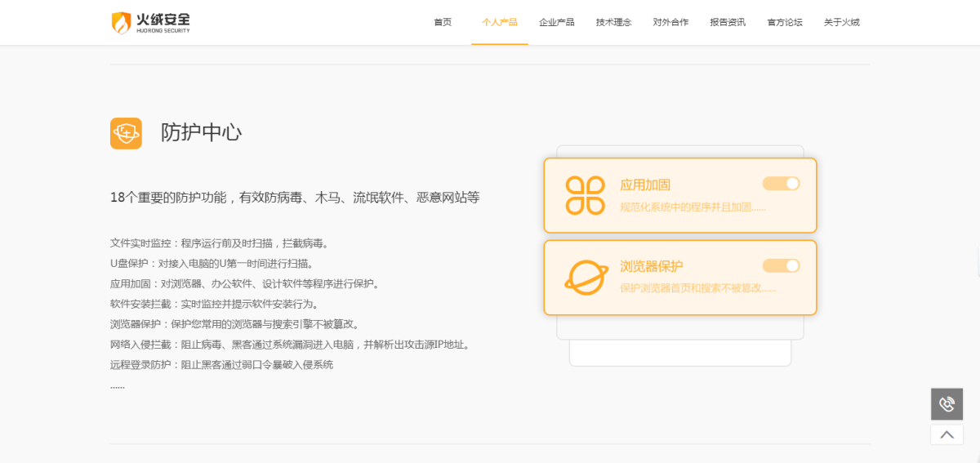Expand the 关于火绒 navigation menu
Image resolution: width=980 pixels, height=463 pixels.
[841, 22]
